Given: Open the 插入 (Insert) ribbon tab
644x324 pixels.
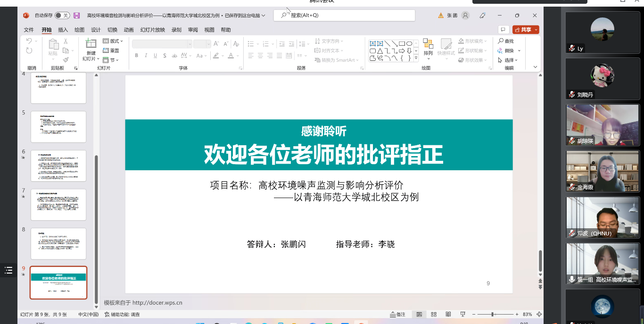Looking at the screenshot, I should 63,30.
